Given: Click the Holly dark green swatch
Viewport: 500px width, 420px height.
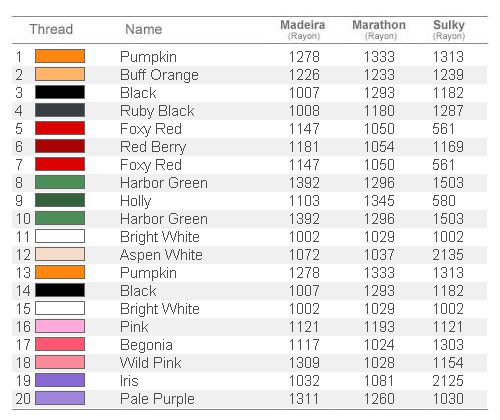Looking at the screenshot, I should point(60,200).
